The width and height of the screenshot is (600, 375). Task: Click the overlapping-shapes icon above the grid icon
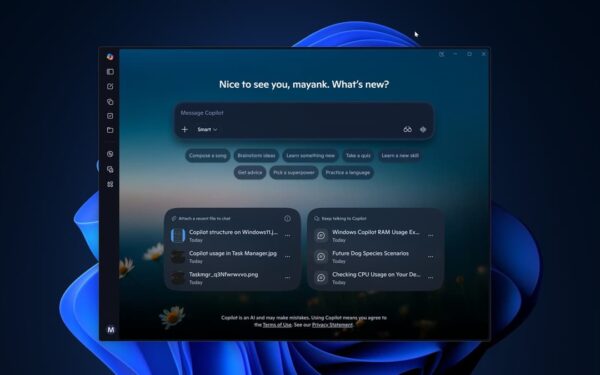[110, 169]
